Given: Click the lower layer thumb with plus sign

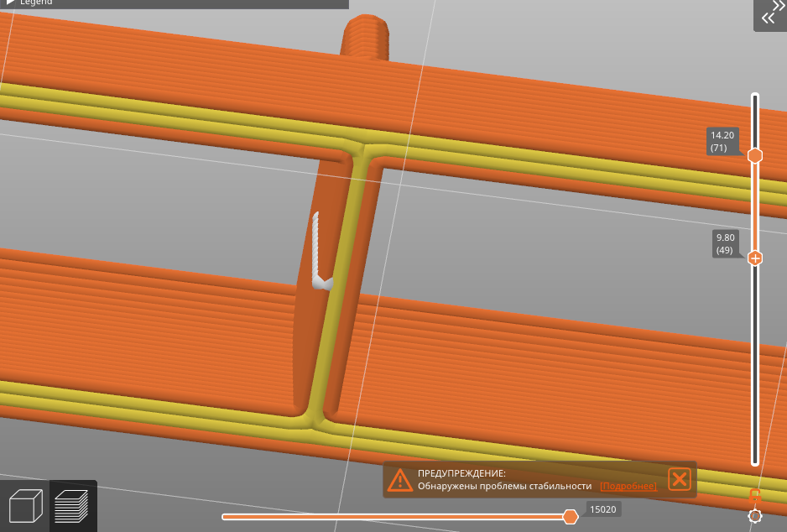Looking at the screenshot, I should [755, 258].
